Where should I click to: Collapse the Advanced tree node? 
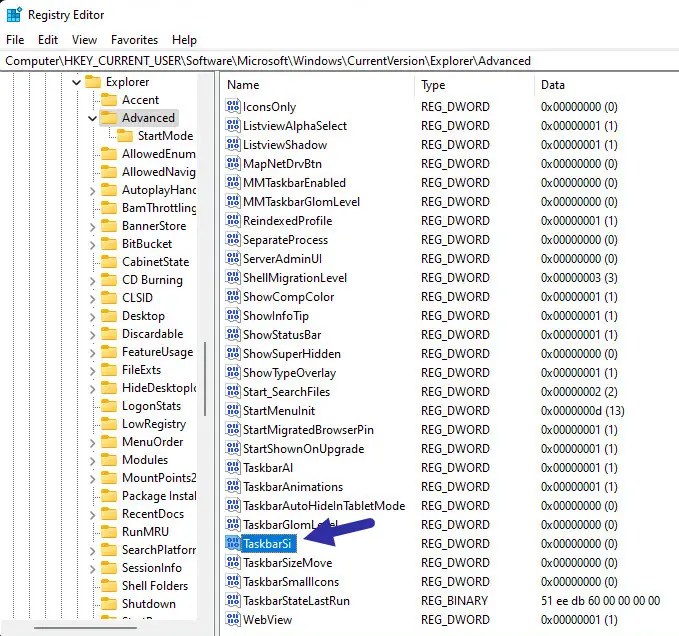92,118
